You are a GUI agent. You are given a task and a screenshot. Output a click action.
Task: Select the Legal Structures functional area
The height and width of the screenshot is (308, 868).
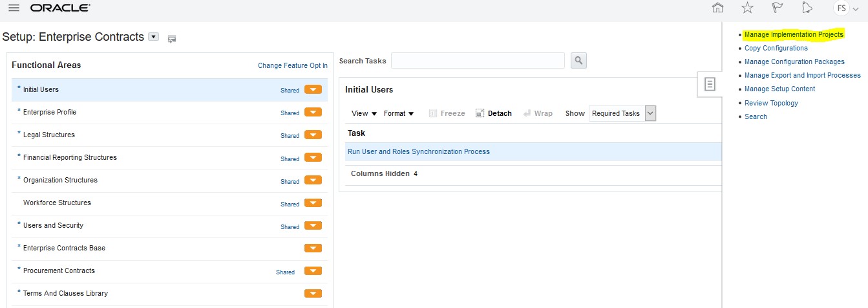pos(49,135)
